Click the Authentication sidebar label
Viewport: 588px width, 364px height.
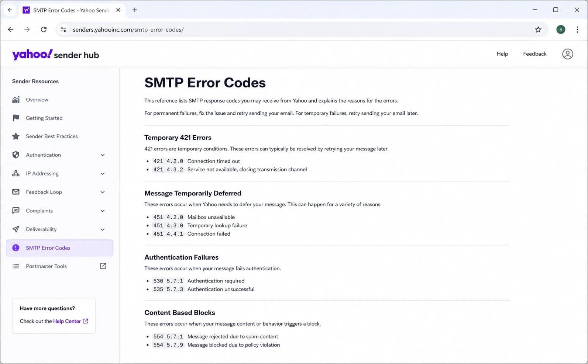pos(43,155)
